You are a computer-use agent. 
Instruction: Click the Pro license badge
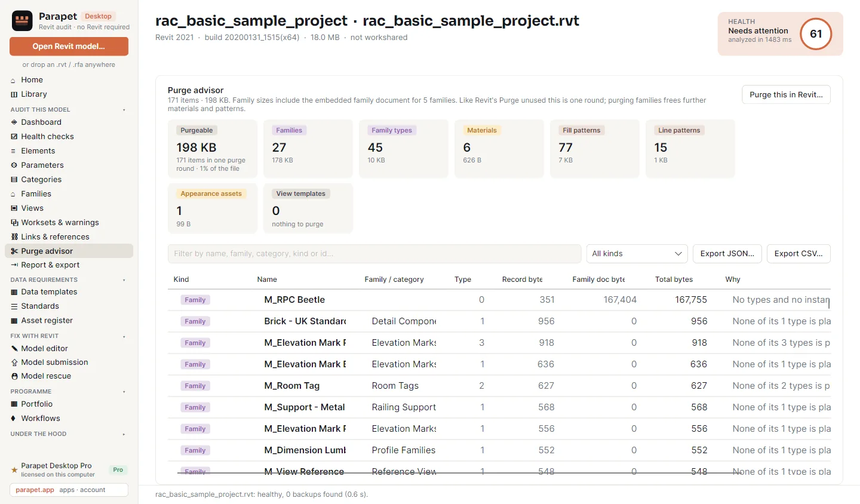pos(118,470)
